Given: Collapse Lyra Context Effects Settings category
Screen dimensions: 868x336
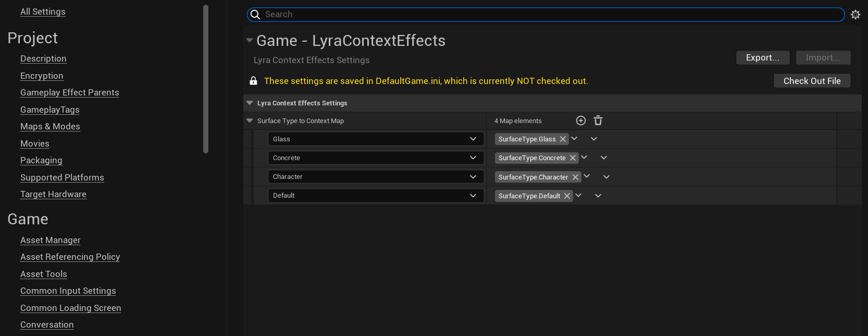Looking at the screenshot, I should tap(250, 103).
